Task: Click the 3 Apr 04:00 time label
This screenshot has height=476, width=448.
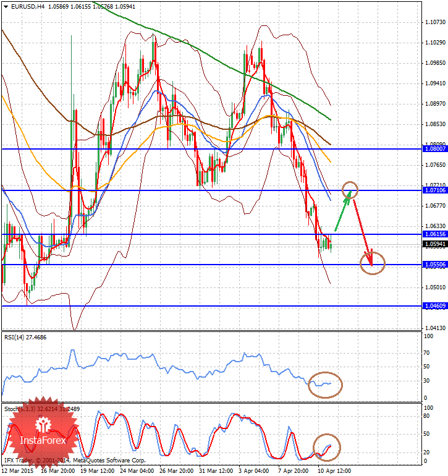Action: pos(254,471)
